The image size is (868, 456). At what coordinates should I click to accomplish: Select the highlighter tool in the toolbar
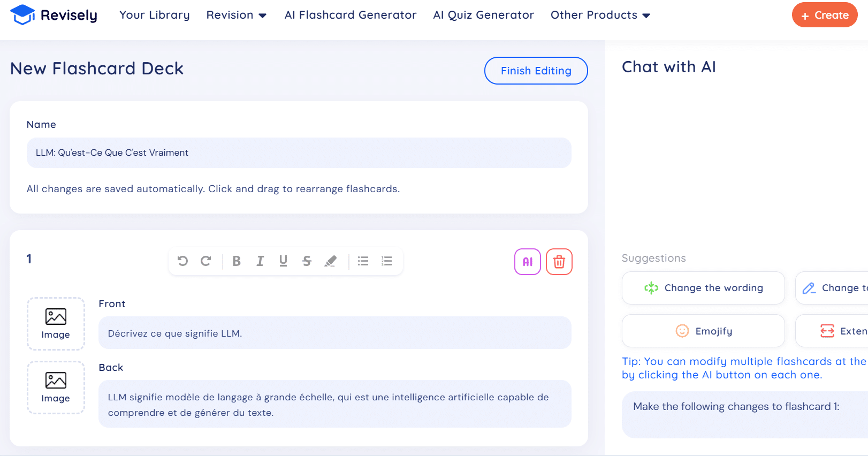click(x=330, y=261)
